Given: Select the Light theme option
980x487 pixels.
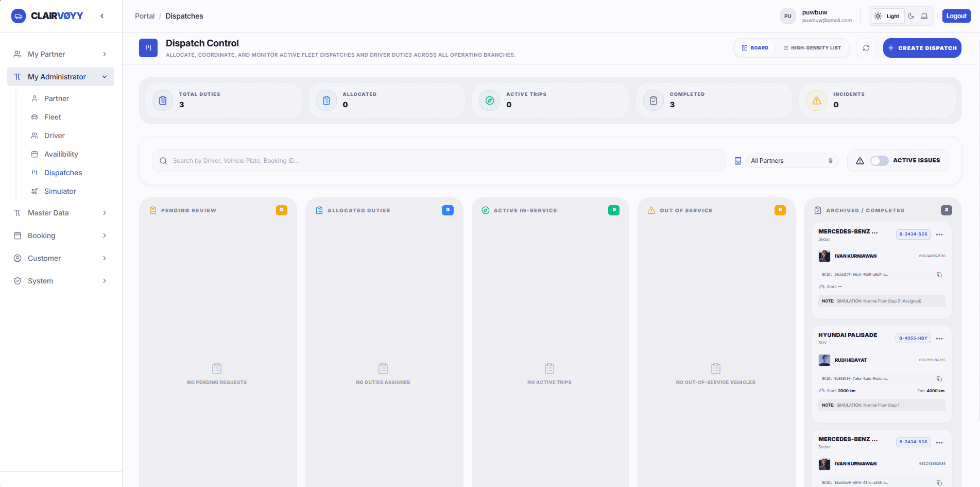Looking at the screenshot, I should point(887,16).
